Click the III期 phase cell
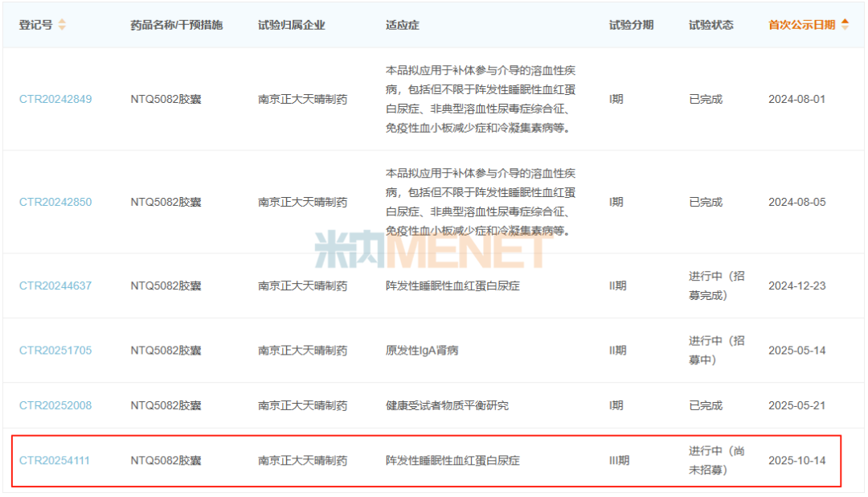 coord(620,461)
